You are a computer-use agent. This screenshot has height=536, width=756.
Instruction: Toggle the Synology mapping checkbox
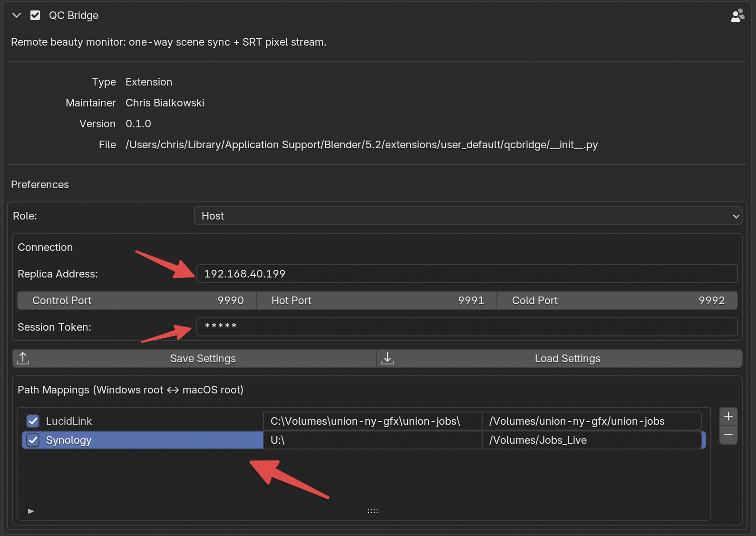coord(33,440)
